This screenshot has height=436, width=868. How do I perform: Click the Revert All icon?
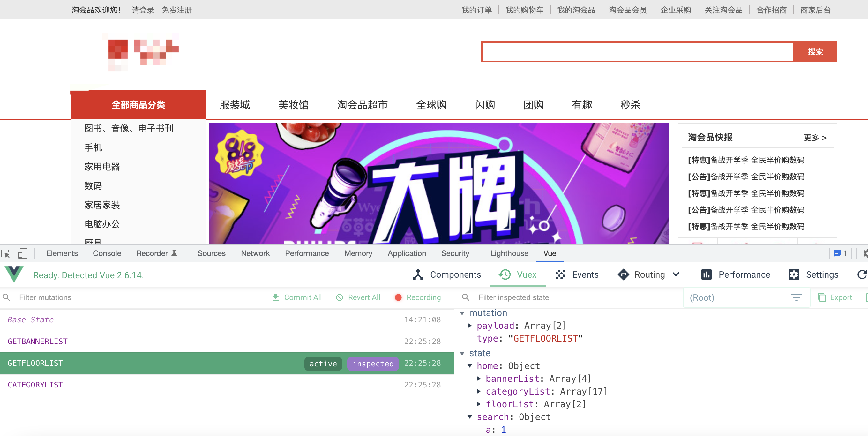pos(340,297)
